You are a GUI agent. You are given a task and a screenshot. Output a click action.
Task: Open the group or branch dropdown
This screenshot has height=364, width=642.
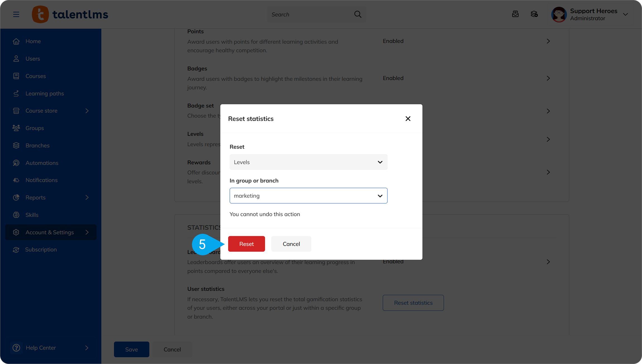(308, 196)
